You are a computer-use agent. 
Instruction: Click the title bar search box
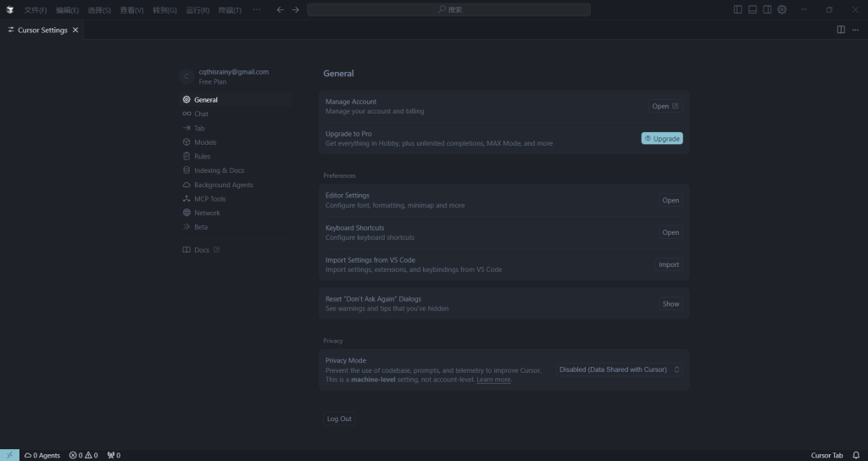[x=448, y=9]
